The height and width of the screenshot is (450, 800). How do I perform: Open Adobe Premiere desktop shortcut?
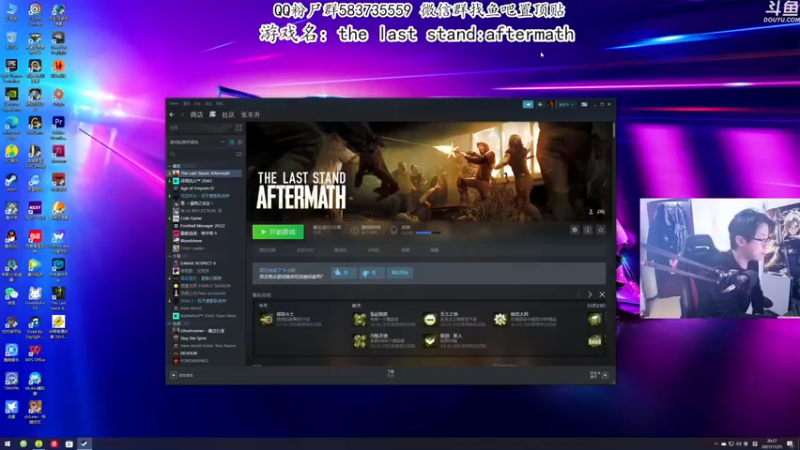pyautogui.click(x=58, y=127)
